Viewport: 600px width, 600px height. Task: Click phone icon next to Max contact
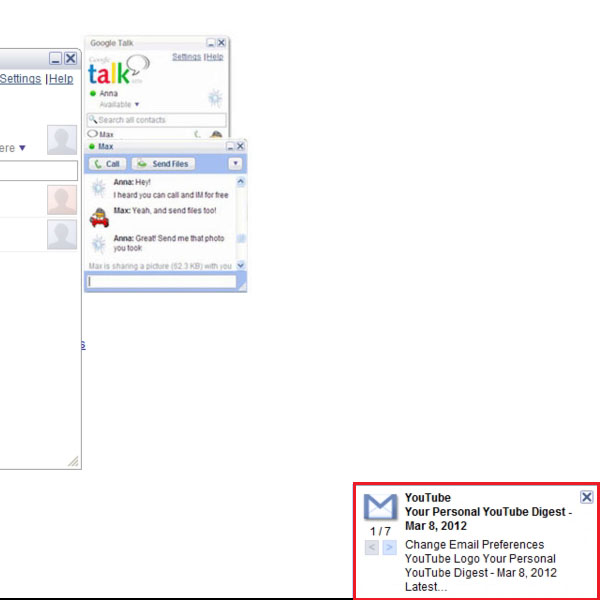pyautogui.click(x=197, y=134)
